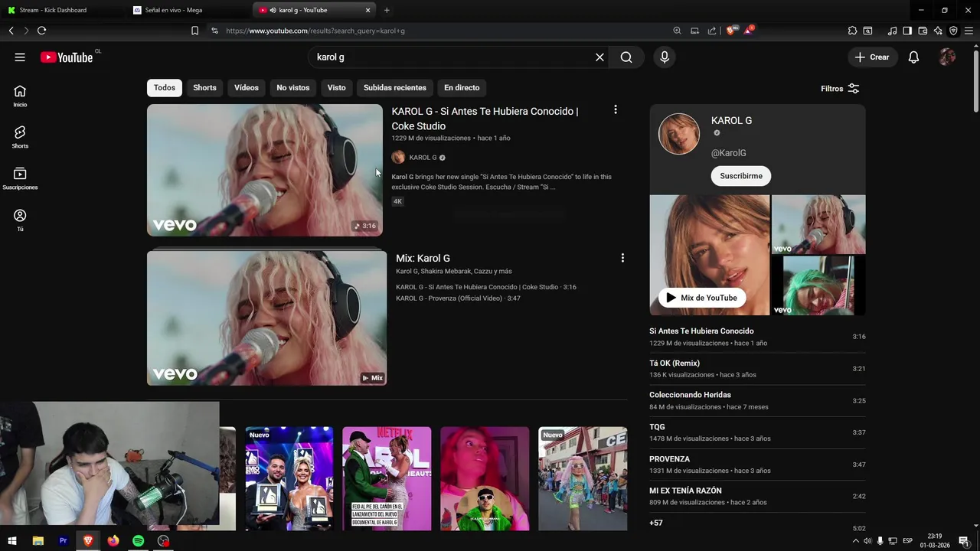
Task: Open the notifications bell
Action: click(x=913, y=57)
